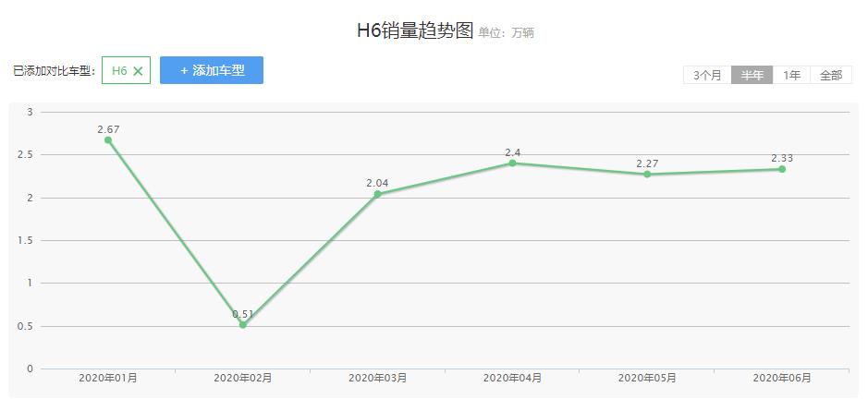Click the 添加车型 button
This screenshot has width=868, height=411.
(x=212, y=70)
